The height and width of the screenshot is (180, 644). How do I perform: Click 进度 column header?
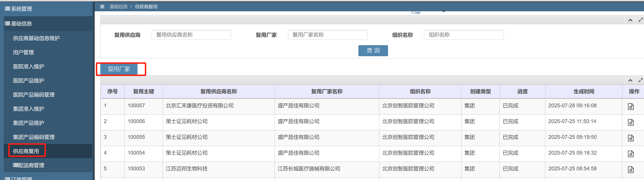(x=522, y=92)
